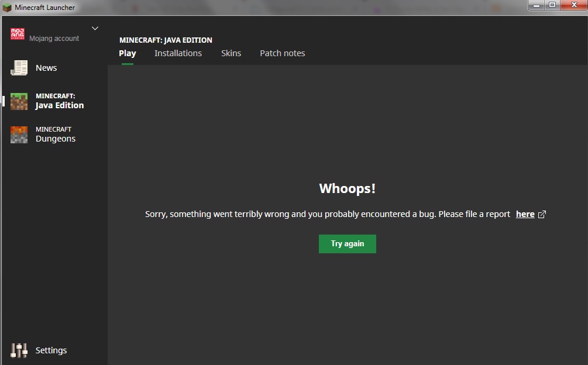Click the News newspaper icon
Image resolution: width=588 pixels, height=365 pixels.
[19, 68]
